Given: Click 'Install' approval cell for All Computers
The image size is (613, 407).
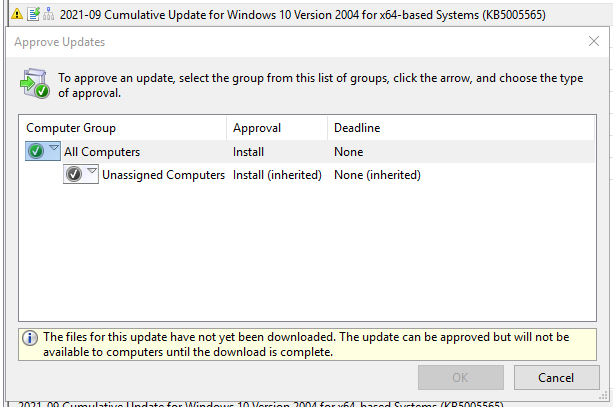Looking at the screenshot, I should tap(248, 152).
